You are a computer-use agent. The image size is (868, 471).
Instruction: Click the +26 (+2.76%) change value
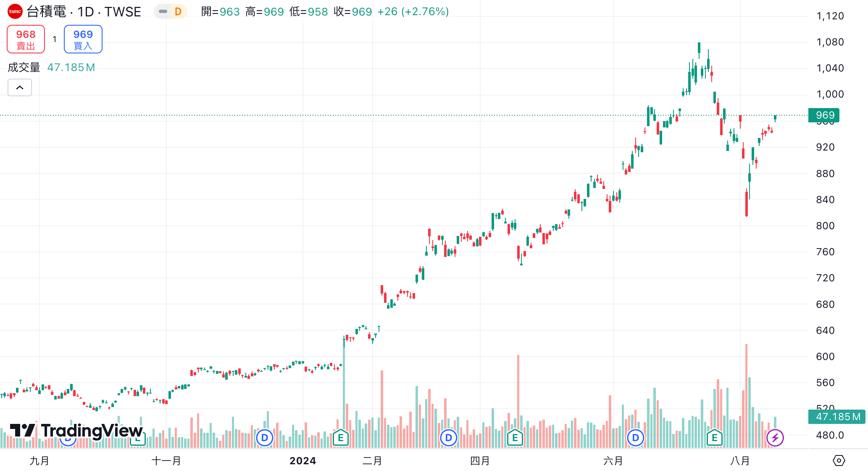(413, 11)
